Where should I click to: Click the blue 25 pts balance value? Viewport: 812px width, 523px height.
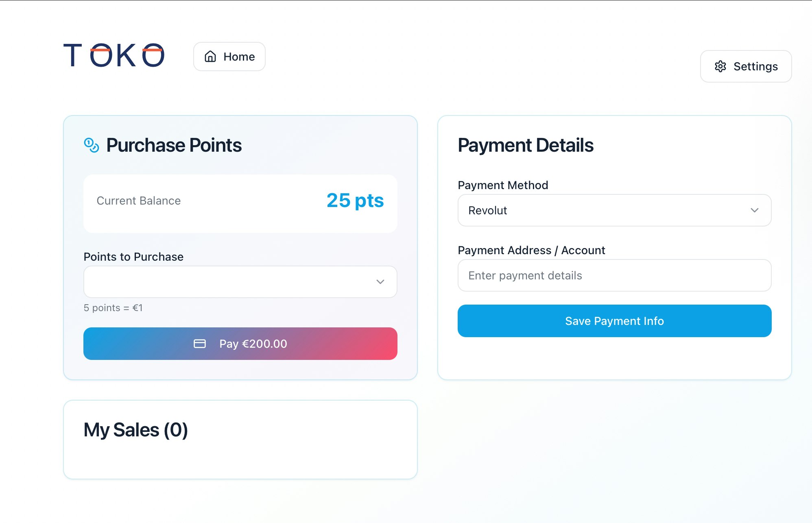(x=355, y=200)
